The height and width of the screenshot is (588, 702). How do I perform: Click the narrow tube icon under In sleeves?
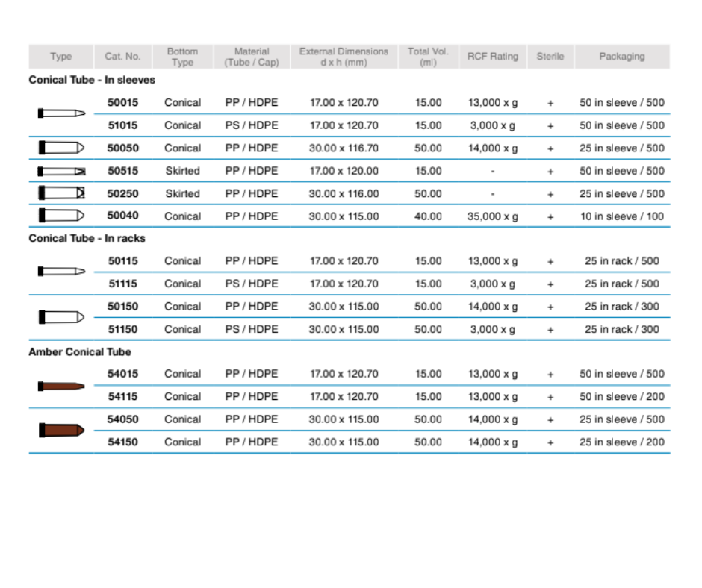point(61,113)
